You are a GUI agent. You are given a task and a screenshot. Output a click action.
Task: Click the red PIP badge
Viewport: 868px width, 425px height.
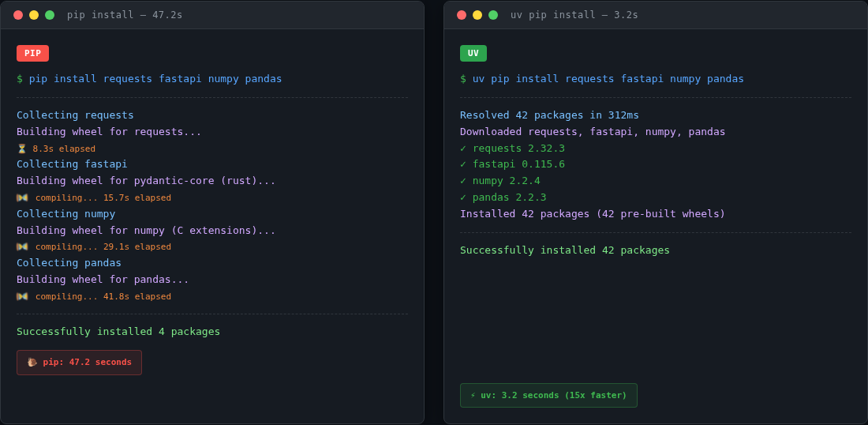(32, 53)
